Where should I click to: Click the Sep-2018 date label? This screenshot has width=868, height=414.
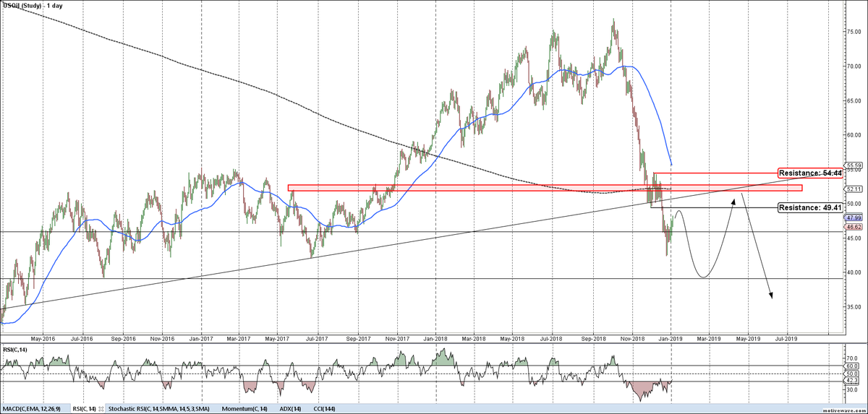(593, 338)
